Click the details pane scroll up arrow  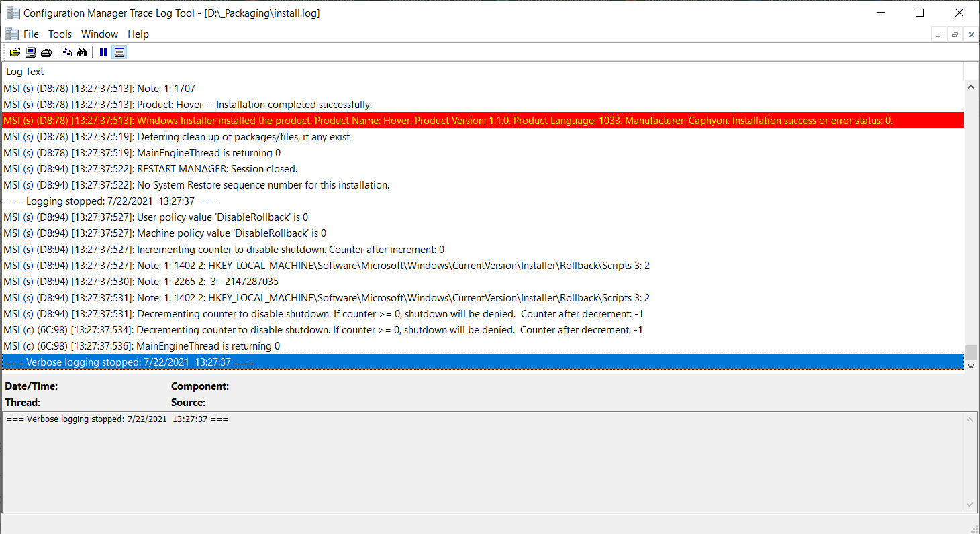pos(971,420)
